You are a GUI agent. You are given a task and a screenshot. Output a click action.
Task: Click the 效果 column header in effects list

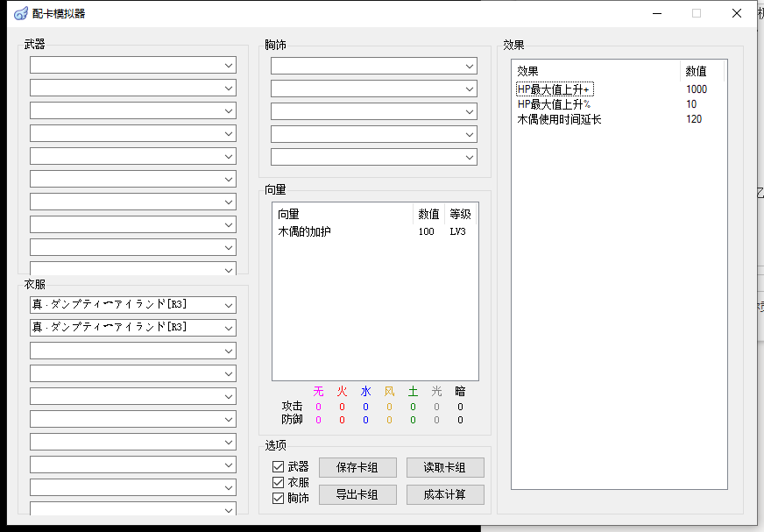(x=596, y=71)
